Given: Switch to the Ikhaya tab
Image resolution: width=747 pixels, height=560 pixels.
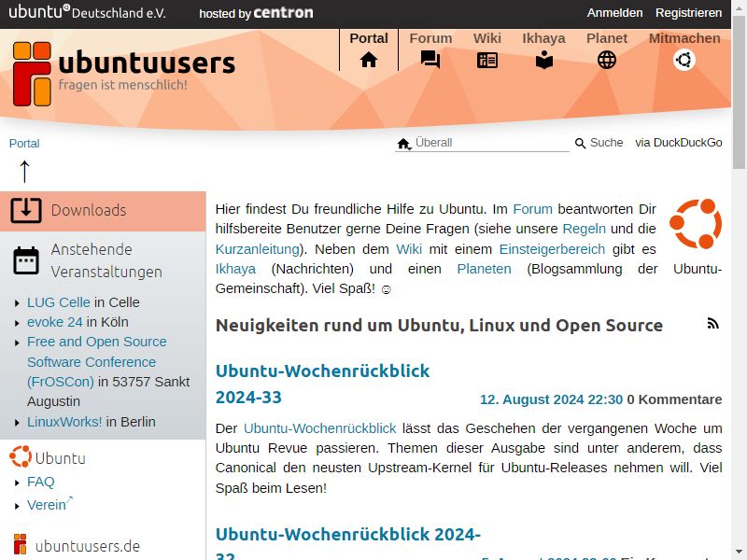Looking at the screenshot, I should (543, 38).
